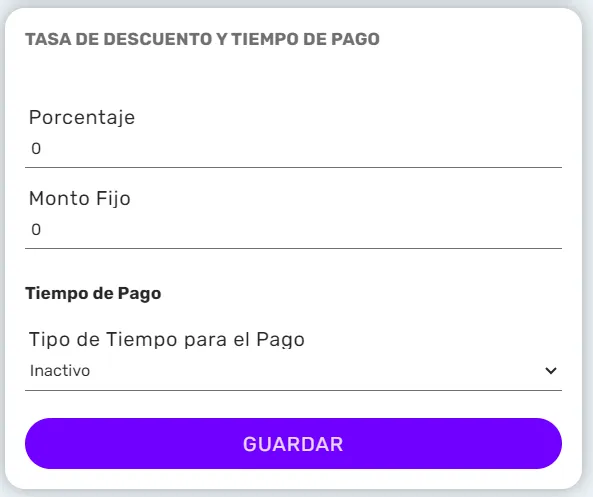
Task: Select the Inactivo value in the combo box
Action: coord(60,371)
